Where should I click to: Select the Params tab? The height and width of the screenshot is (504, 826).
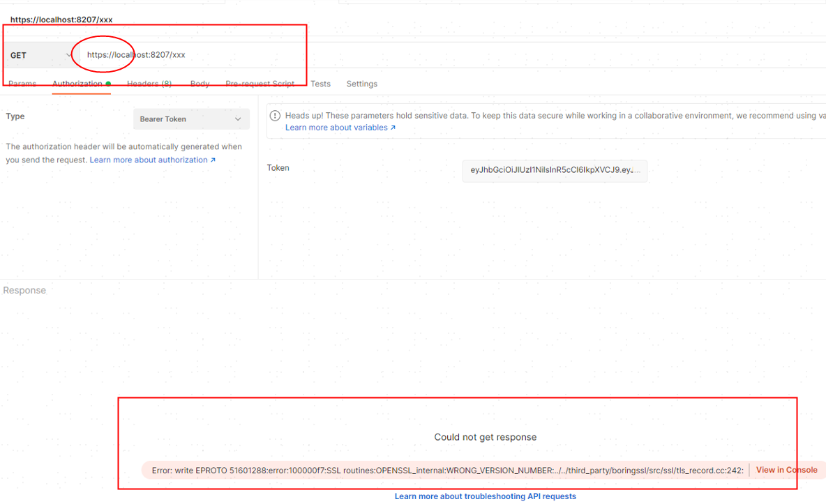point(22,84)
